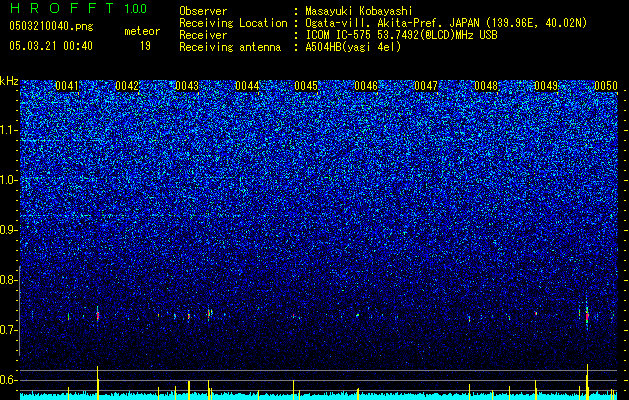
Task: Click the 0049 time marker
Action: [546, 86]
